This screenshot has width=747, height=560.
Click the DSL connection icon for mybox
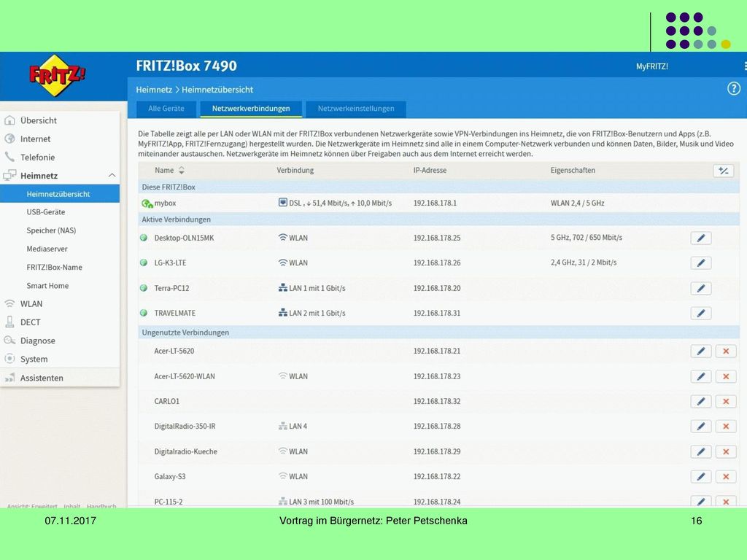click(282, 203)
